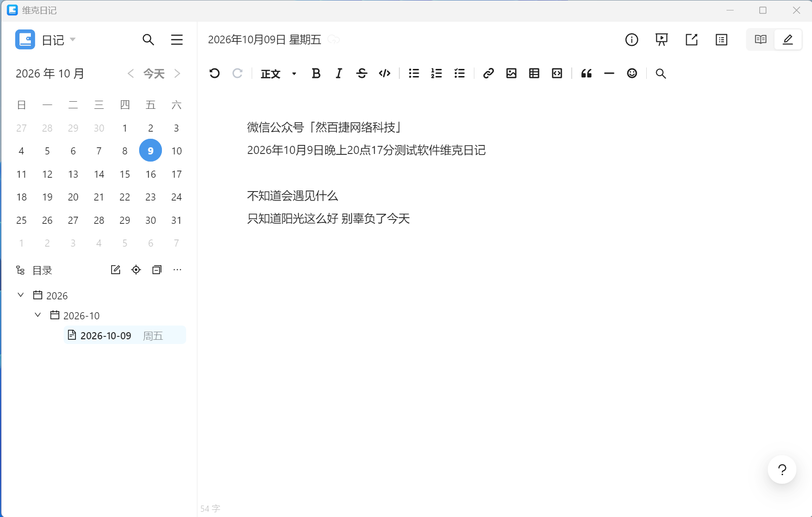The image size is (812, 517).
Task: Toggle italic formatting
Action: tap(339, 73)
